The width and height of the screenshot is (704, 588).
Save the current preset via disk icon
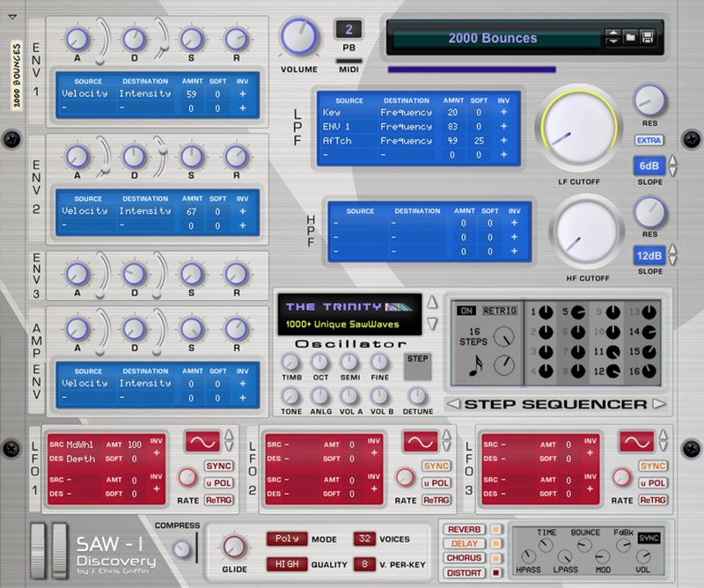[648, 37]
